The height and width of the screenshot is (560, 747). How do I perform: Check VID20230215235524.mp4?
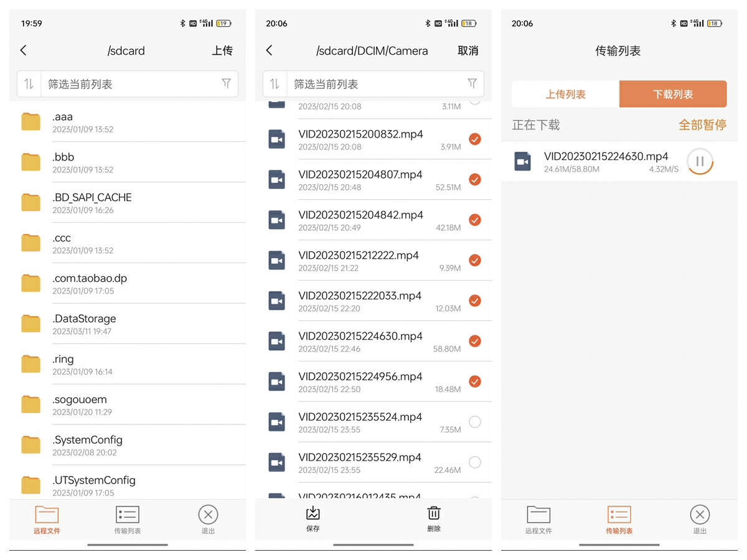(474, 422)
